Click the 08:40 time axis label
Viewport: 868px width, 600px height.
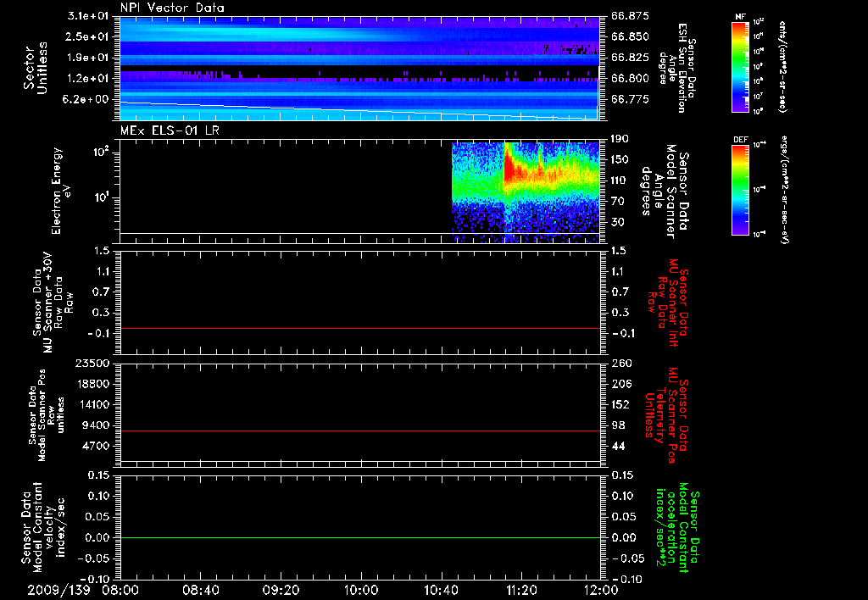(x=200, y=591)
